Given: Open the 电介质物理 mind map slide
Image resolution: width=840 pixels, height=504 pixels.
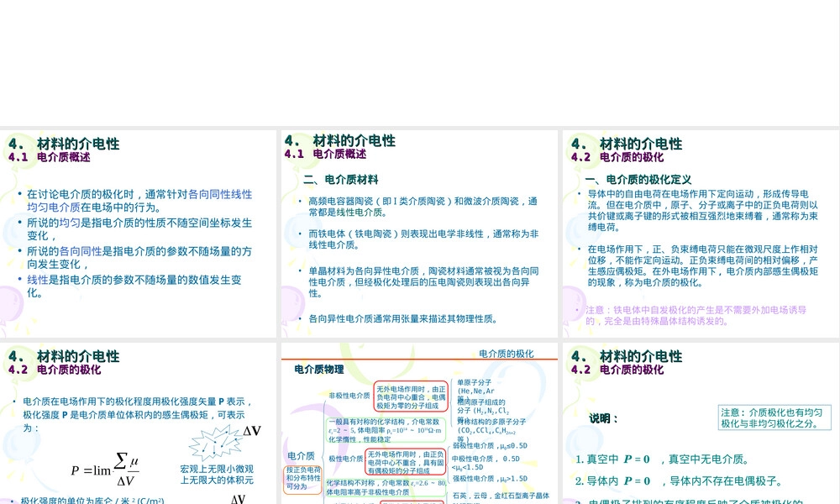Looking at the screenshot, I should (419, 423).
